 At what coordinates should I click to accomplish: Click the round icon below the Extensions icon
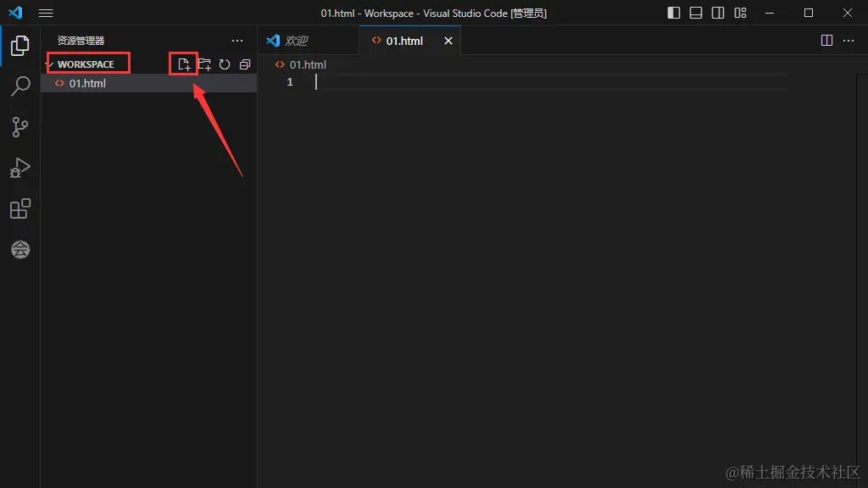[20, 250]
